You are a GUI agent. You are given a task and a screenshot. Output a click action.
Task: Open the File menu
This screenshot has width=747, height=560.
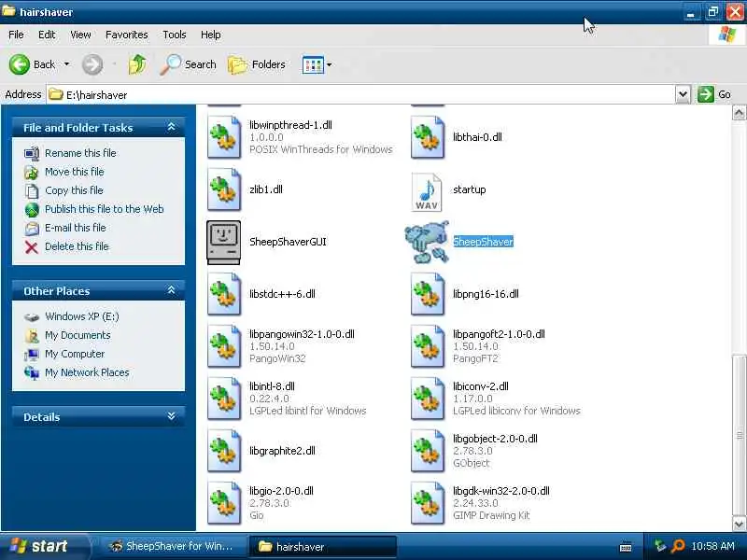pos(16,35)
